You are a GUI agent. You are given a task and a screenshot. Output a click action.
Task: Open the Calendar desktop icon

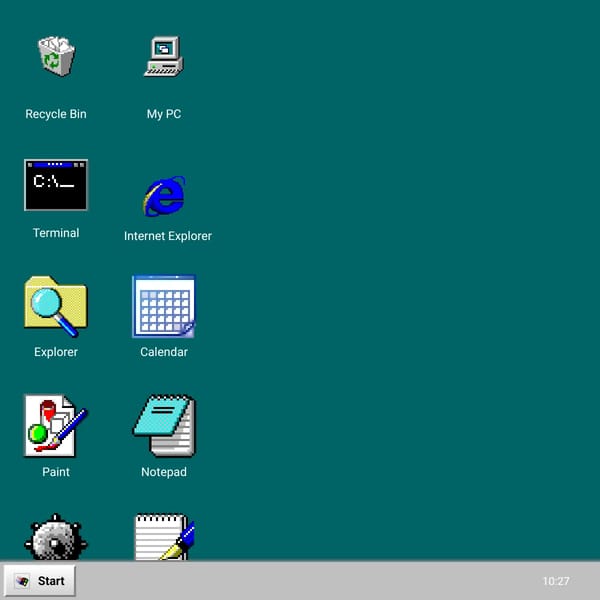click(164, 307)
